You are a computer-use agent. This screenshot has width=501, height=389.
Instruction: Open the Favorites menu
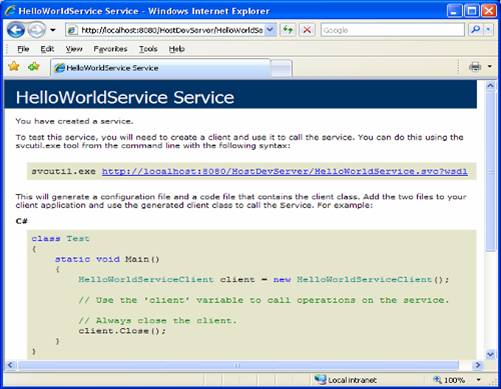pos(110,49)
